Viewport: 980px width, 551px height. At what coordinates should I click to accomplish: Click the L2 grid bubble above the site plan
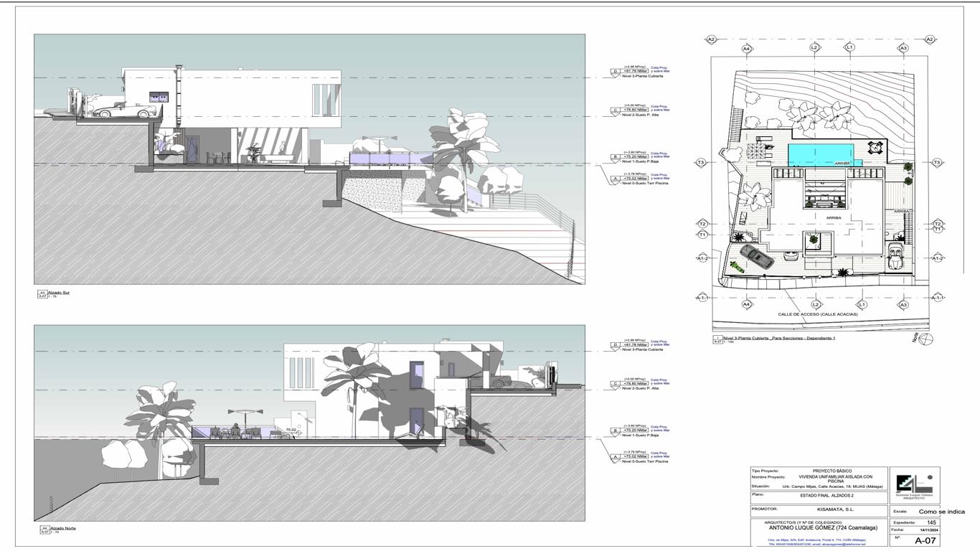coord(814,47)
